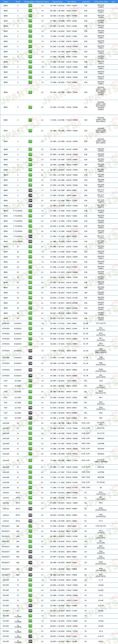Click diesel ON icon in Lancia Zeta P 8 C row
The width and height of the screenshot is (118, 644).
(30, 521)
